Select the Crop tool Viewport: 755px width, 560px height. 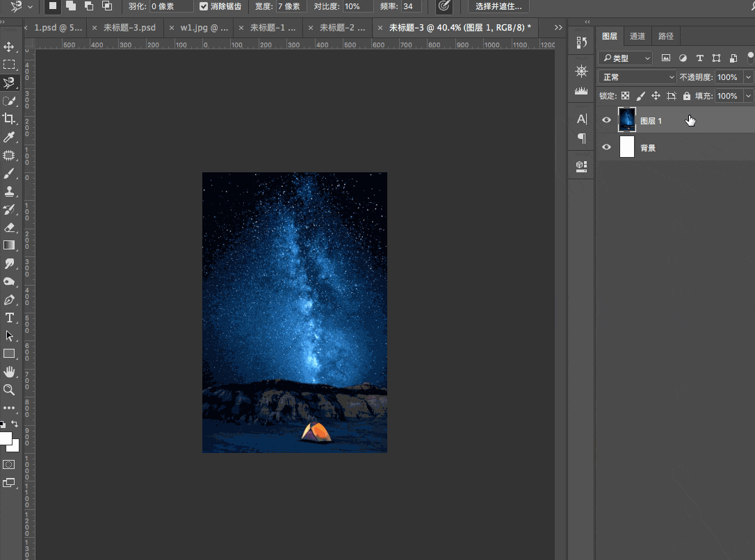click(8, 119)
